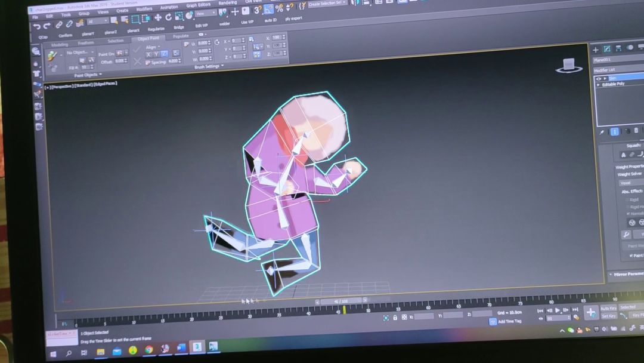Click the Set Key button

(609, 316)
